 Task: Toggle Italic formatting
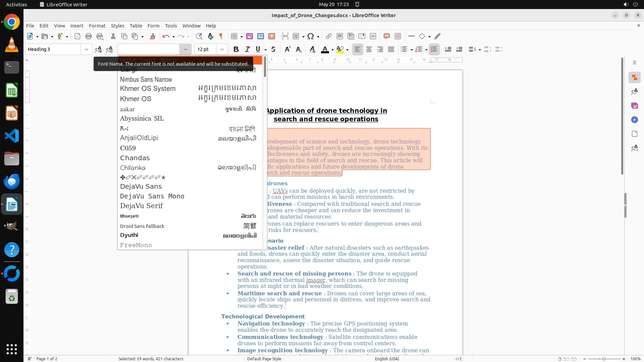point(248,49)
